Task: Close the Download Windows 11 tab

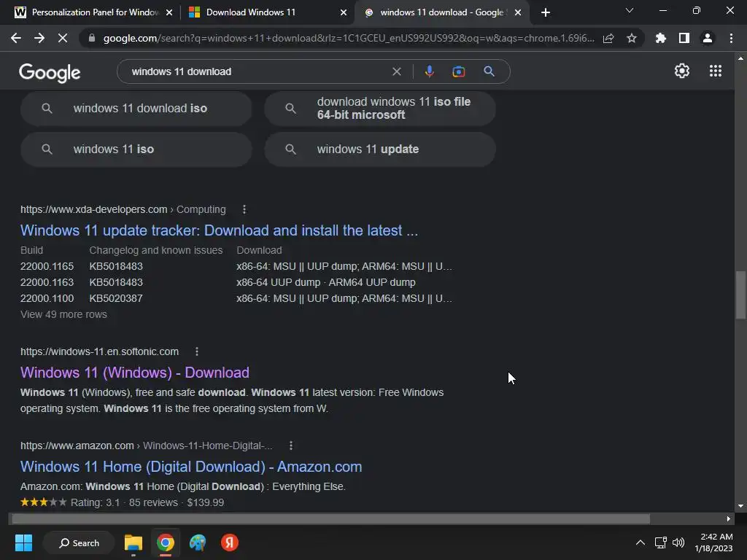Action: 344,12
